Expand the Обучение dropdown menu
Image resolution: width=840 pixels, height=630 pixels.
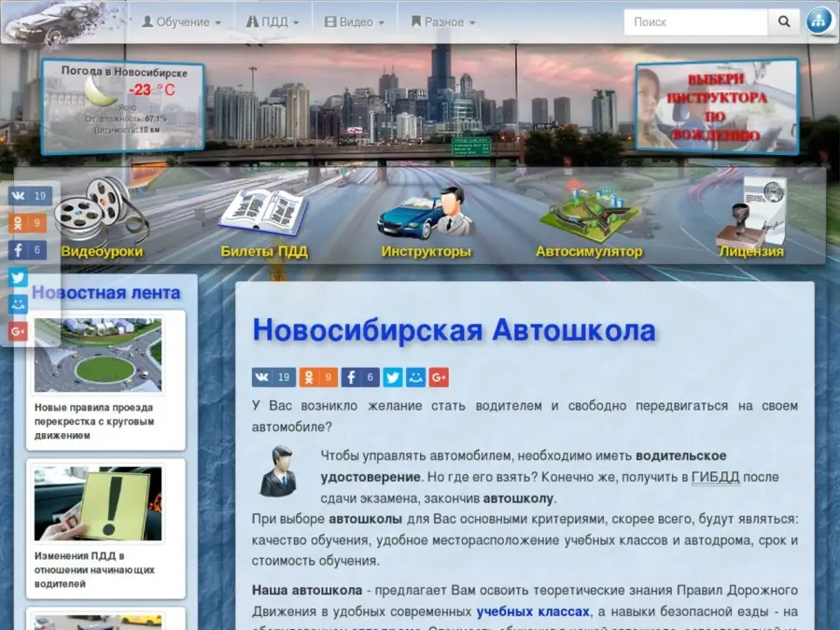(x=181, y=21)
